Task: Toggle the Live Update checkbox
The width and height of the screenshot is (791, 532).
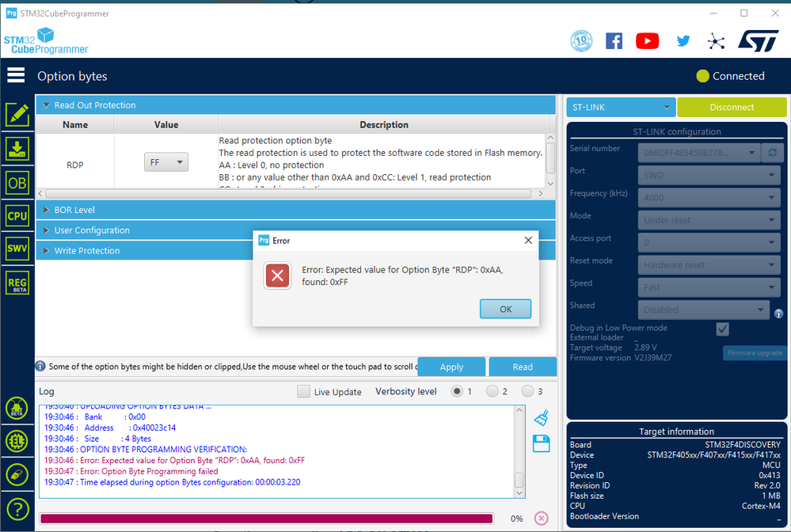Action: [x=304, y=391]
